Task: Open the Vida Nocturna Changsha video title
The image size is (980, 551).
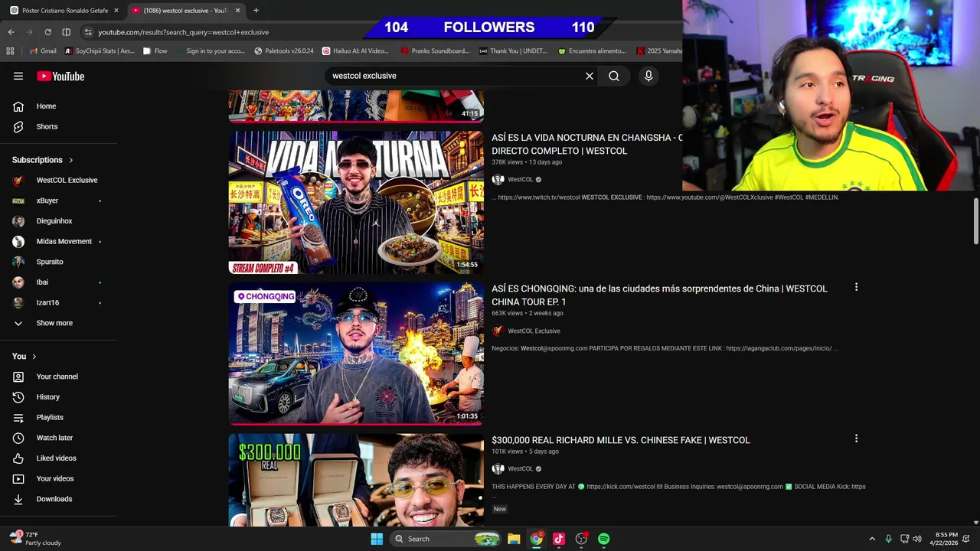Action: pyautogui.click(x=586, y=144)
